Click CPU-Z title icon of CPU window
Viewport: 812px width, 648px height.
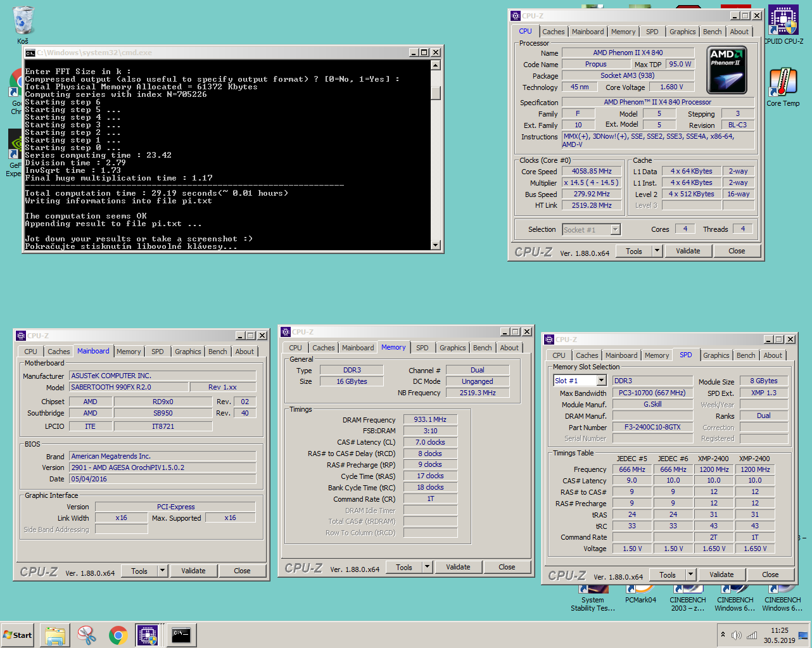click(516, 16)
